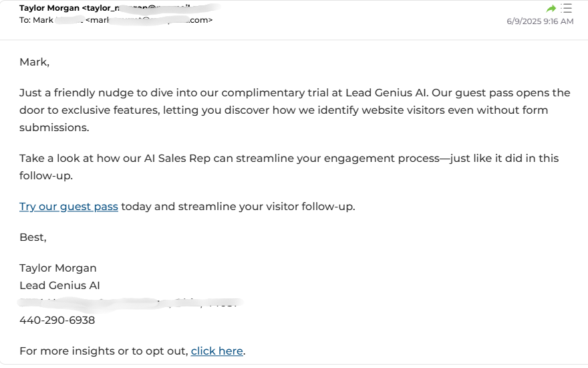The height and width of the screenshot is (368, 588).
Task: Select sender name Taylor Morgan in header
Action: click(x=49, y=8)
